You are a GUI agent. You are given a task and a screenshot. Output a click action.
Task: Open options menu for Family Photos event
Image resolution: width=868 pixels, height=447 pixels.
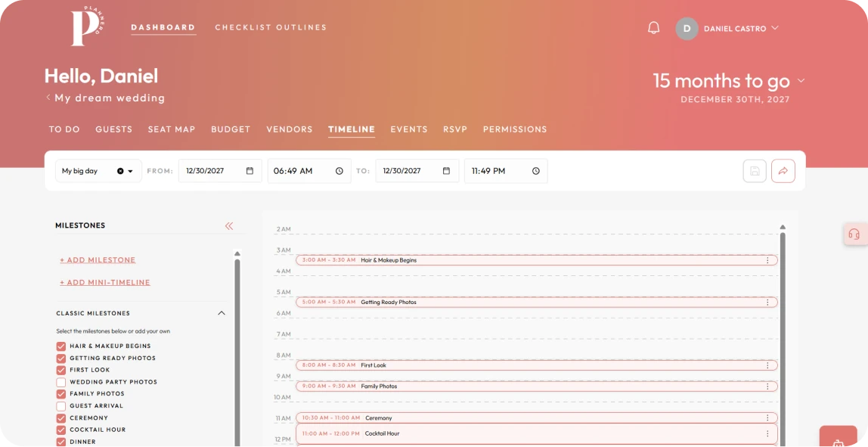(x=767, y=386)
